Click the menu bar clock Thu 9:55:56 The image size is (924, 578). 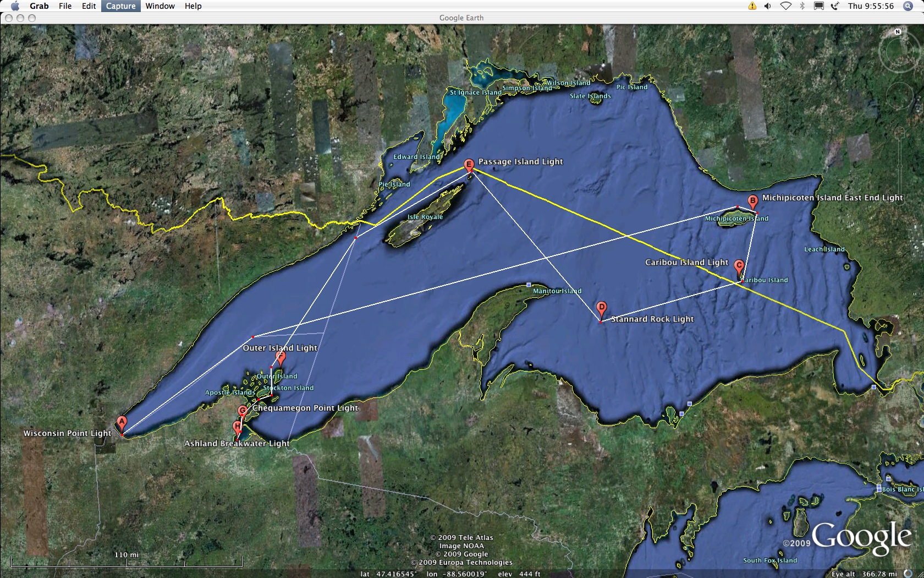coord(871,6)
